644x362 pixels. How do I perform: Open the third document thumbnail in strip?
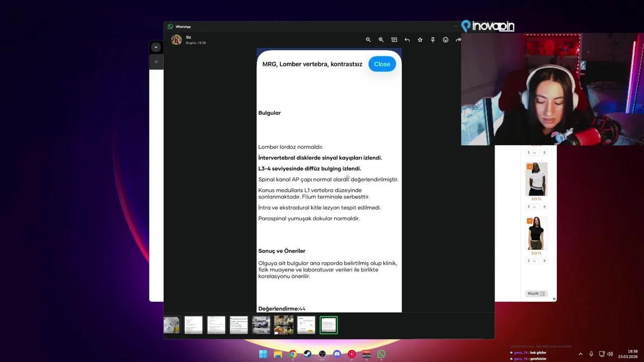[x=216, y=325]
